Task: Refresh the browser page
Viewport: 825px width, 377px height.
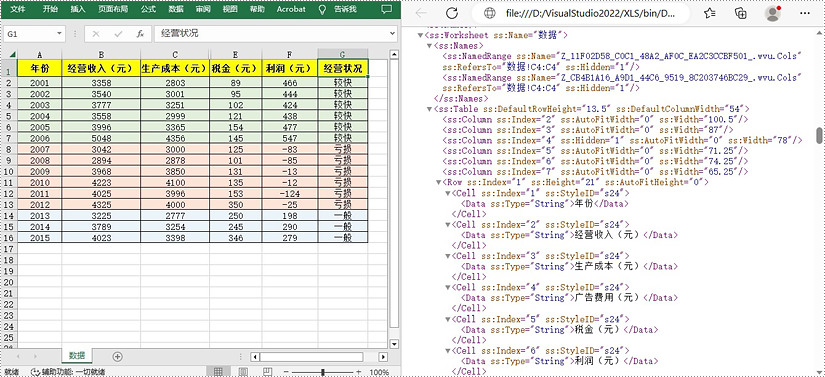Action: coord(451,13)
